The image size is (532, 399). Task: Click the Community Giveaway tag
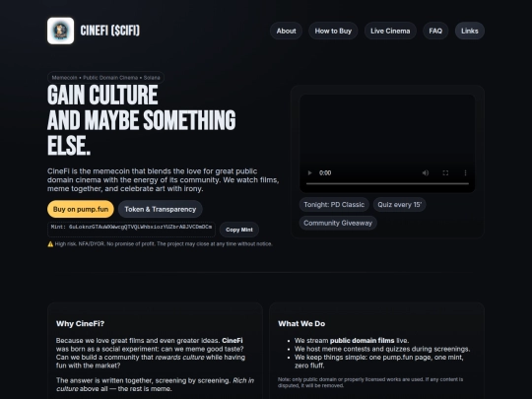[338, 223]
